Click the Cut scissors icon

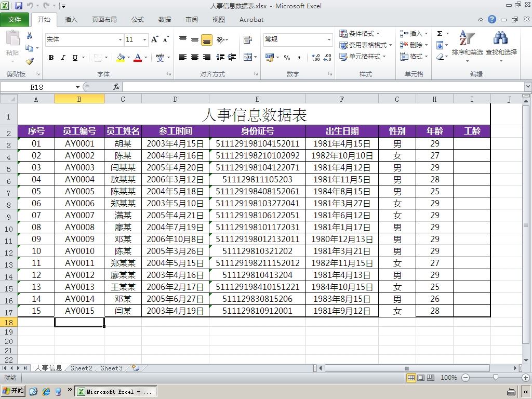click(30, 36)
